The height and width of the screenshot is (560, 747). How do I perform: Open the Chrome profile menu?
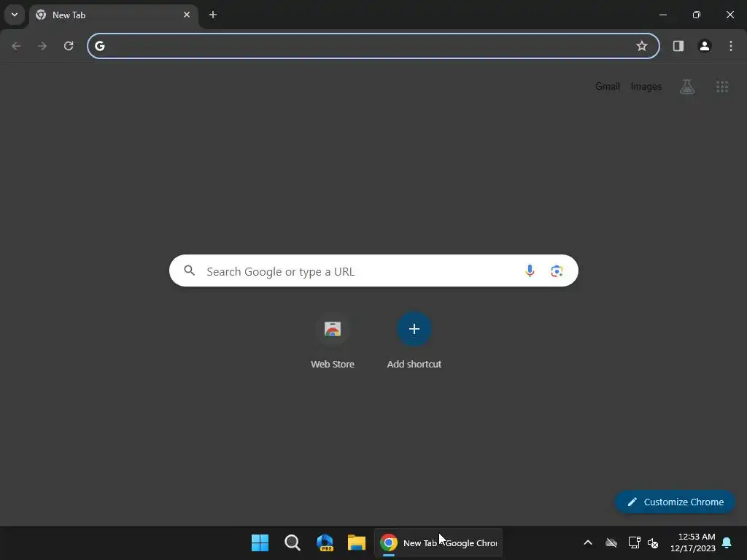[x=705, y=46]
